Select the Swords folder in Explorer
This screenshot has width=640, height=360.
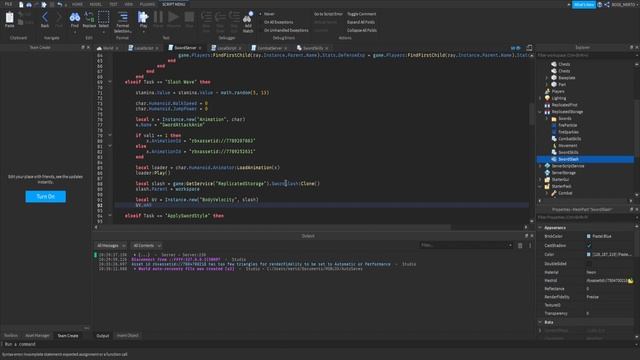[564, 118]
